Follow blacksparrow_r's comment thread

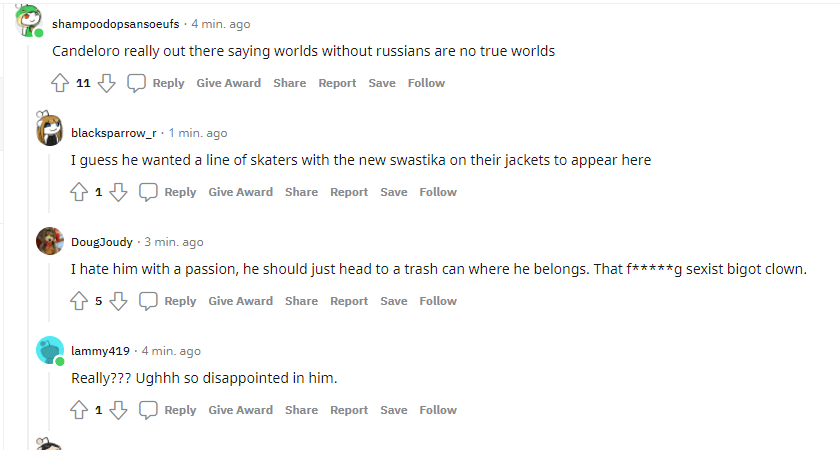[438, 192]
